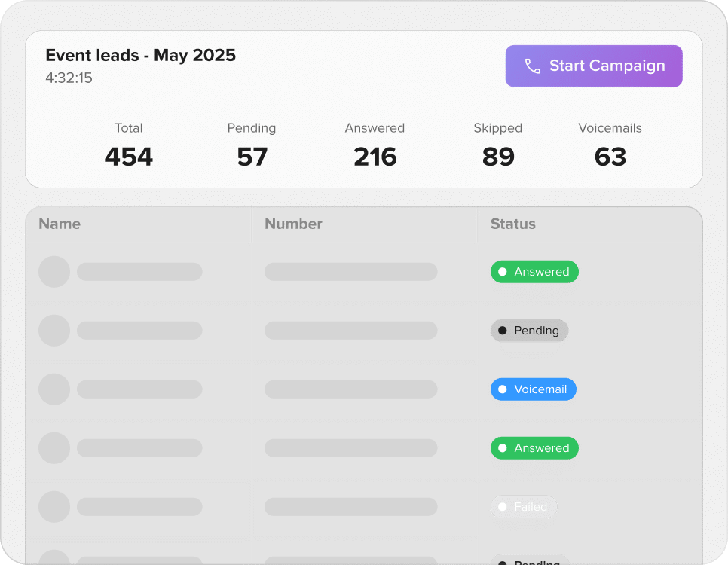
Task: Click the Answered count 216
Action: click(375, 157)
